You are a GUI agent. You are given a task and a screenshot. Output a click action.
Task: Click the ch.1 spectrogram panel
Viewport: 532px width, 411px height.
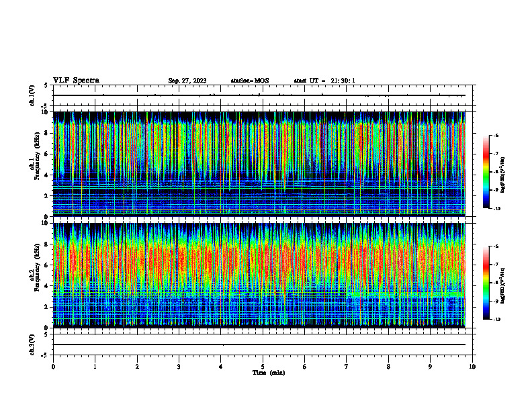[259, 164]
